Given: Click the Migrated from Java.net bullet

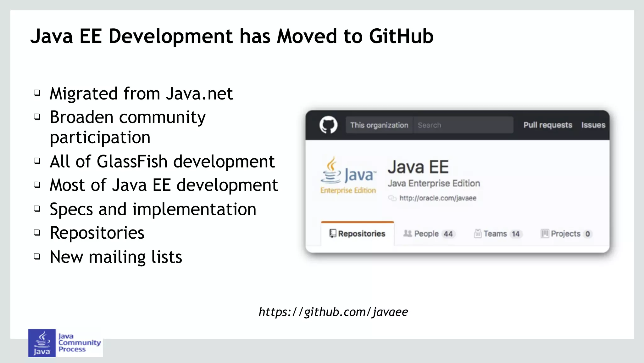Looking at the screenshot, I should [141, 94].
